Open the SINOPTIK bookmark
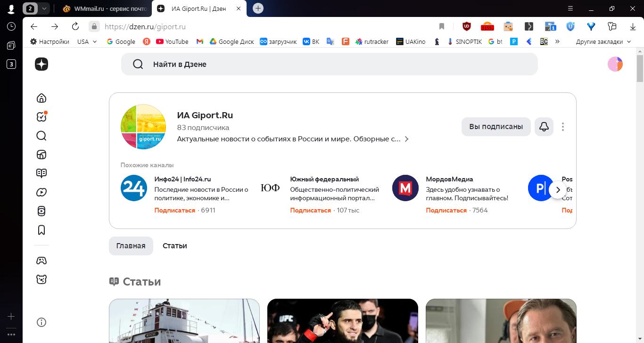 tap(465, 41)
